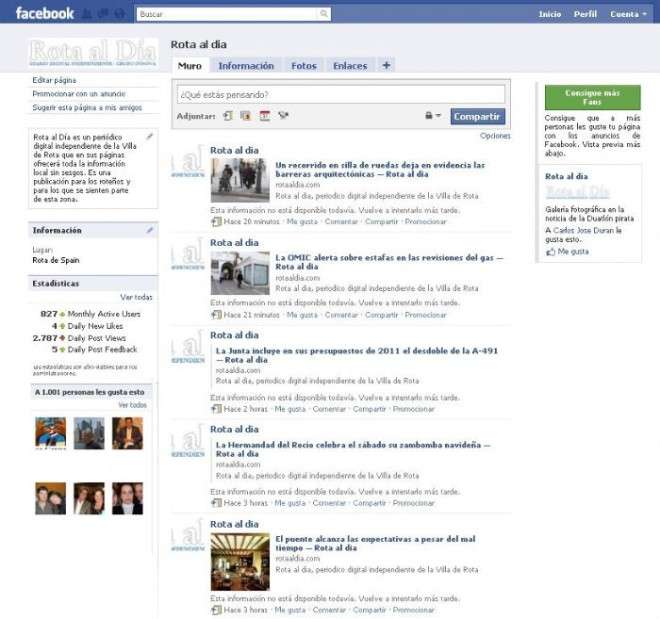Click Ver todos under 1.001 personas
660x619 pixels.
coord(132,405)
